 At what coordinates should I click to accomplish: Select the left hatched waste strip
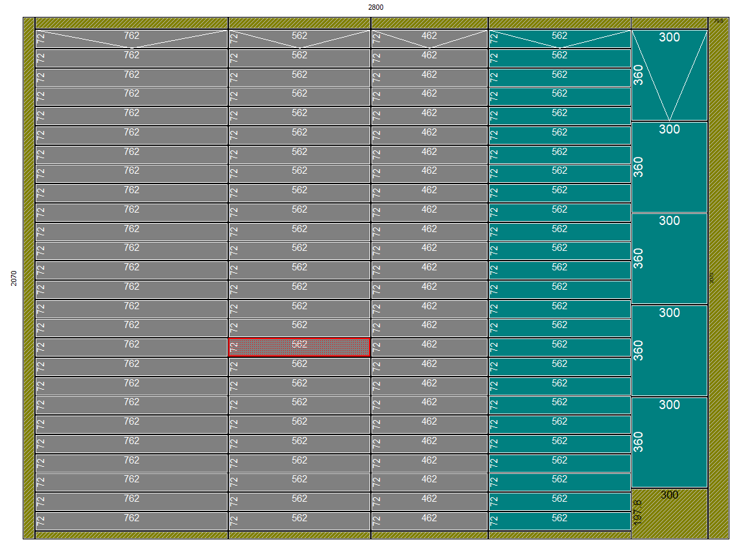click(29, 278)
